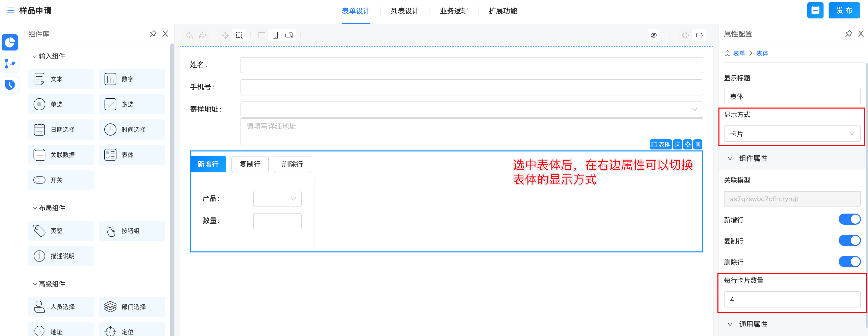
Task: Click the trash icon on 表体 toolbar
Action: tap(697, 144)
